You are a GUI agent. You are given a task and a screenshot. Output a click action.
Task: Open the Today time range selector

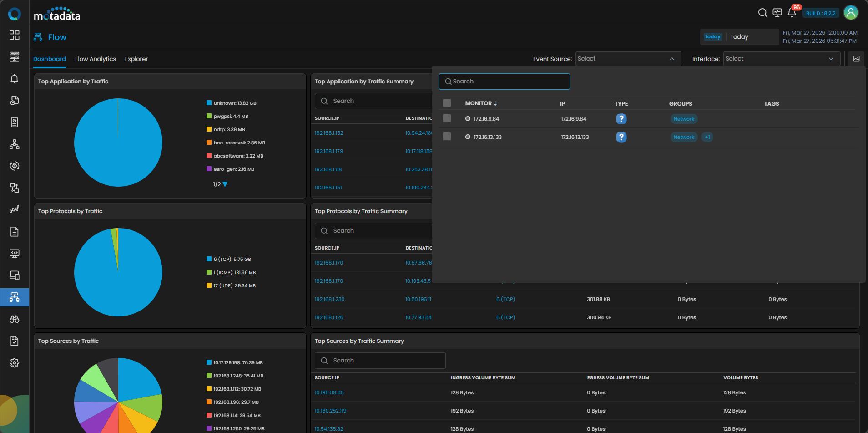(739, 37)
